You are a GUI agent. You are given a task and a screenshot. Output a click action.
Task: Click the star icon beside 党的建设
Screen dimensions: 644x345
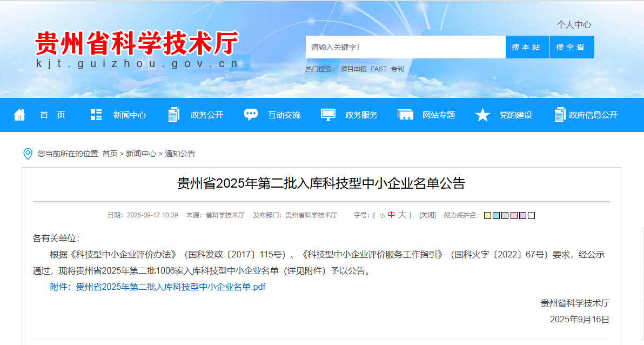[x=482, y=115]
